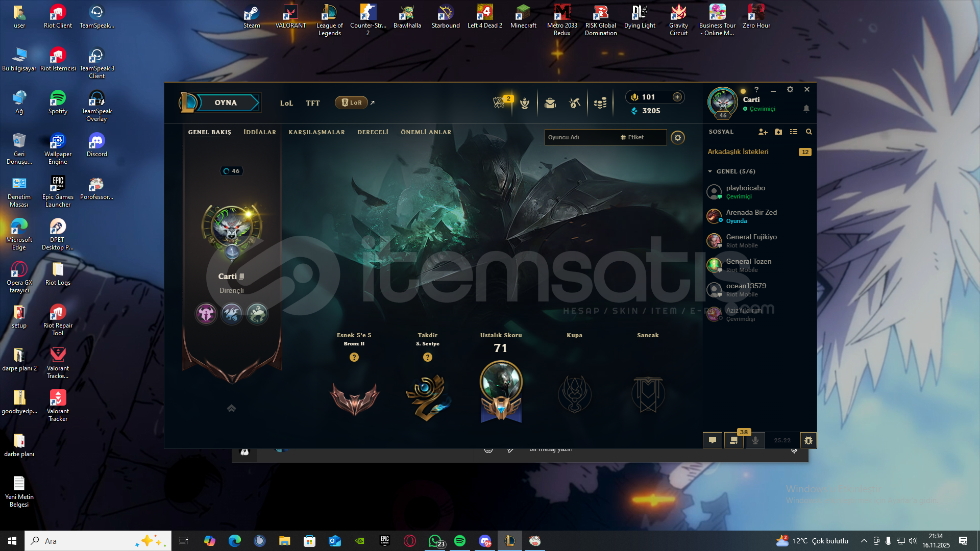Switch to the KARŞILAŞMALAR tab
Image resolution: width=980 pixels, height=551 pixels.
coord(316,132)
